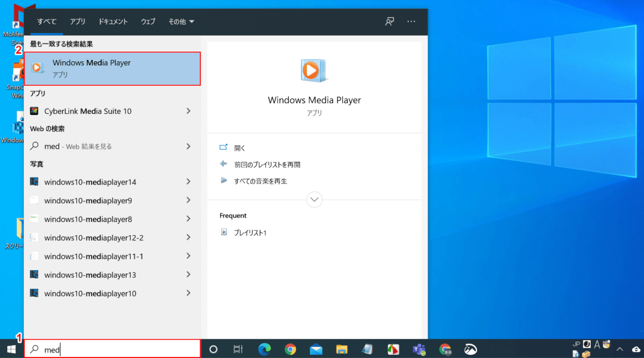Switch to the ウェブ tab
The image size is (644, 358).
pyautogui.click(x=148, y=21)
